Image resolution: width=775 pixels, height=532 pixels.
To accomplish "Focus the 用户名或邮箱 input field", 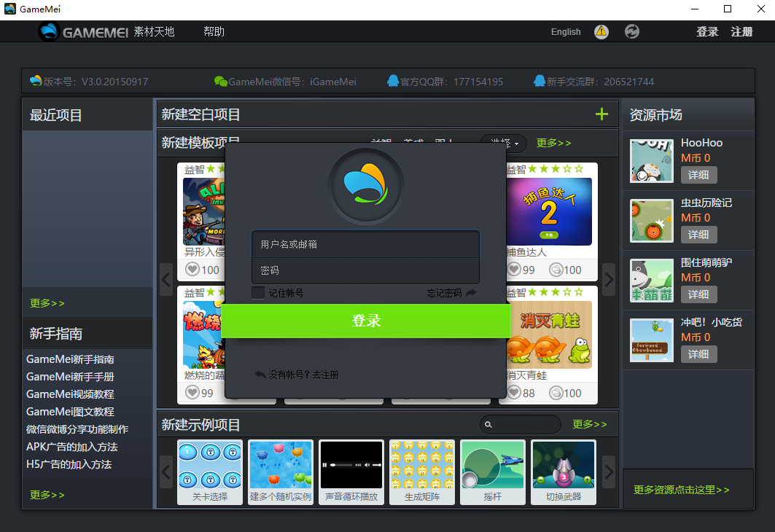I will pos(366,244).
